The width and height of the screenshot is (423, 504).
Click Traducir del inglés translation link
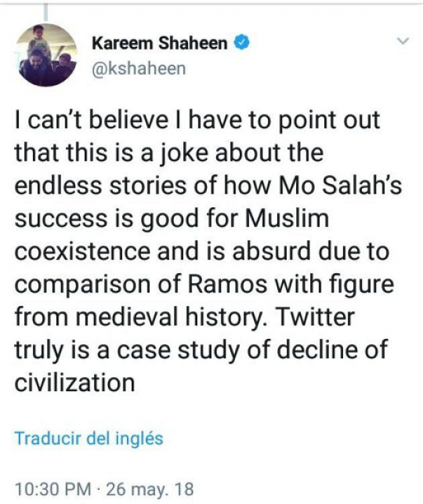coord(88,438)
